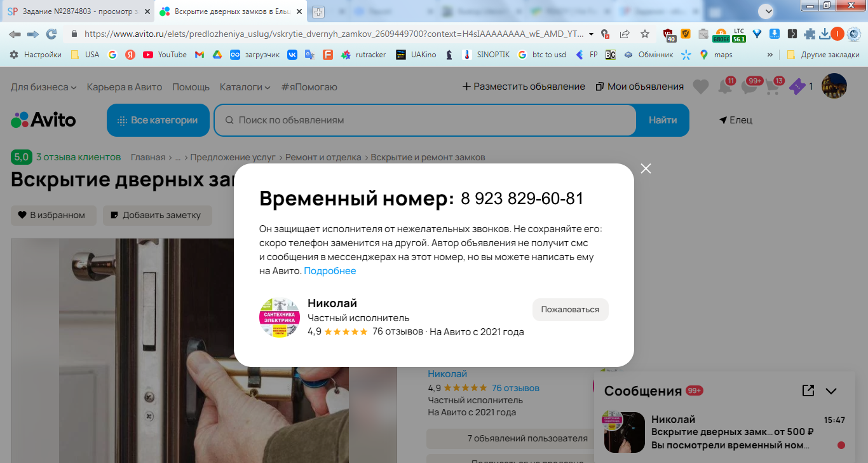Open the extensions puzzle icon
This screenshot has height=463, width=868.
(x=810, y=34)
